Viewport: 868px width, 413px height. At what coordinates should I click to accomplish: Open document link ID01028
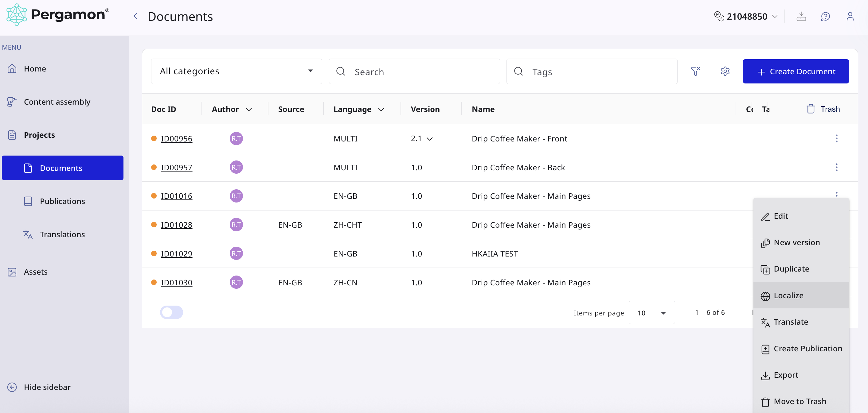coord(176,225)
